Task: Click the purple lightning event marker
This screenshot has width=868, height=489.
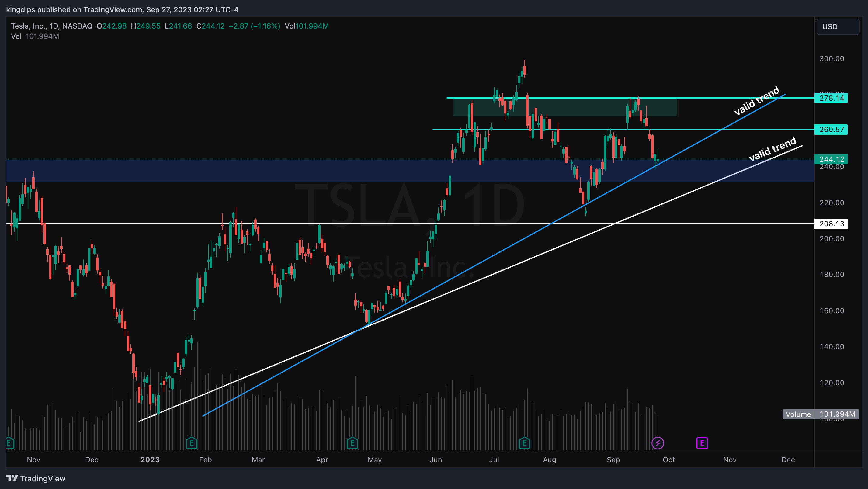Action: [658, 443]
